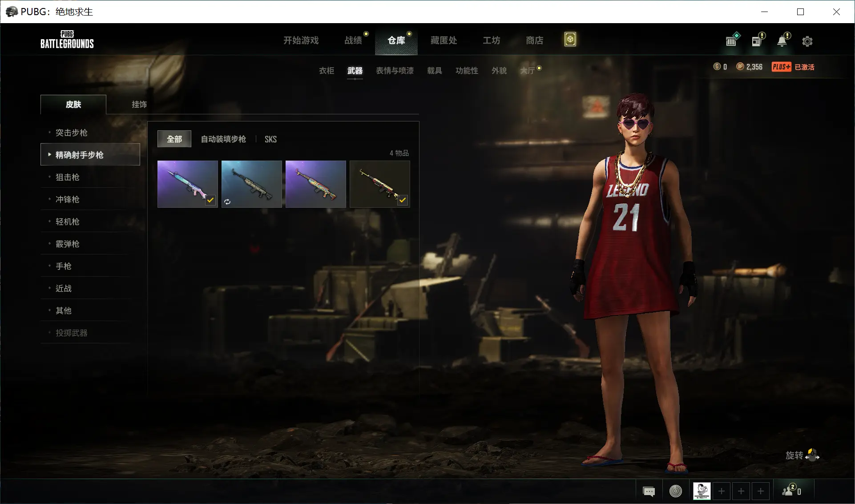The image size is (855, 504).
Task: Open the 工坊 tab
Action: pyautogui.click(x=492, y=40)
